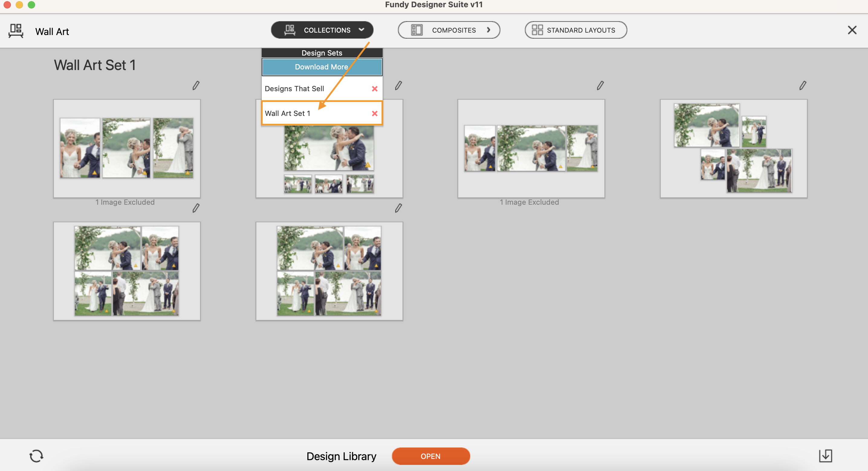Select Wall Art Set 1 entry
The width and height of the screenshot is (868, 471).
(322, 114)
